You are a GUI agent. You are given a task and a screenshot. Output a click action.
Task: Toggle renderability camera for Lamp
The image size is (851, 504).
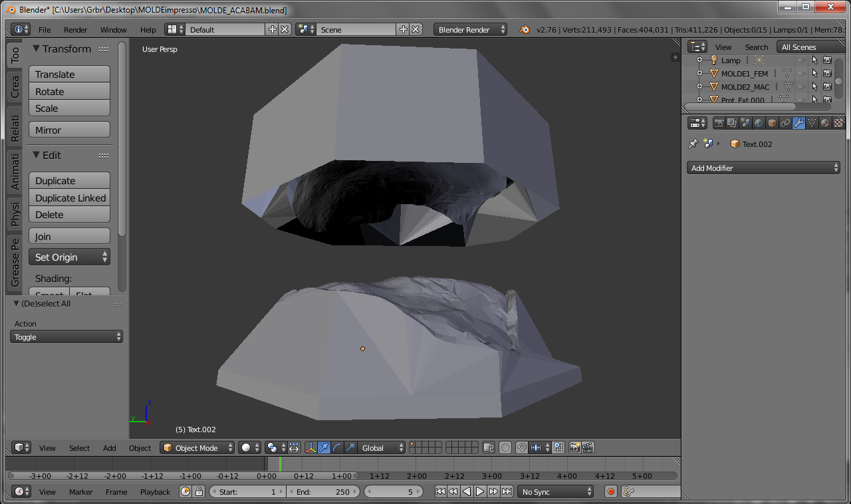(827, 60)
